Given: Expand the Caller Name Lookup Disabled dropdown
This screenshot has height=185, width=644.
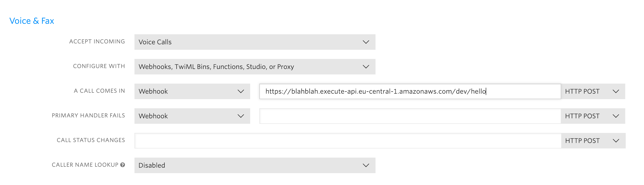Looking at the screenshot, I should [255, 165].
